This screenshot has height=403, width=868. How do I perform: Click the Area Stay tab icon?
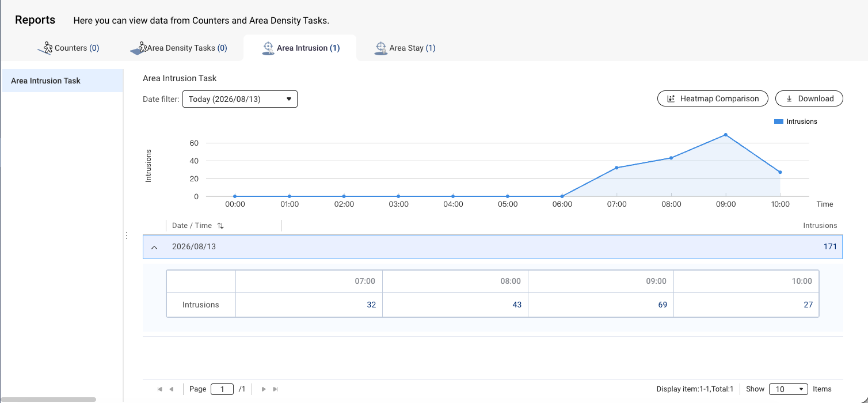pos(380,48)
